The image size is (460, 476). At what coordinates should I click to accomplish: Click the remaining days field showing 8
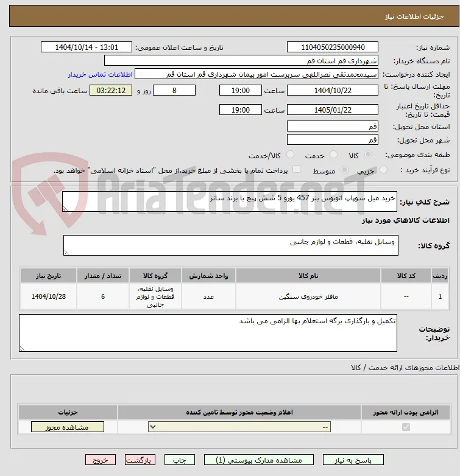[174, 90]
